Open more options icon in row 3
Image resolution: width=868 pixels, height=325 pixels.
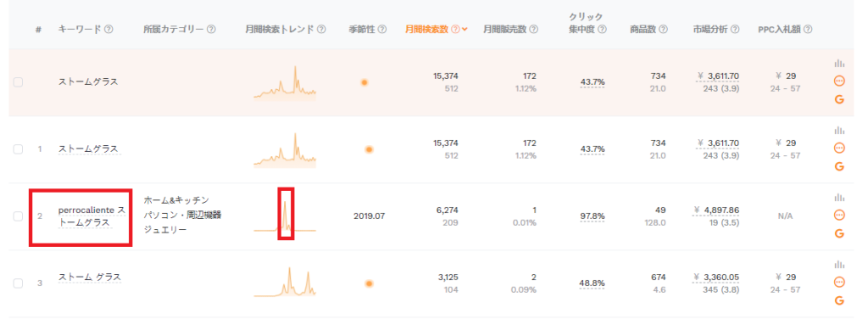[x=839, y=282]
